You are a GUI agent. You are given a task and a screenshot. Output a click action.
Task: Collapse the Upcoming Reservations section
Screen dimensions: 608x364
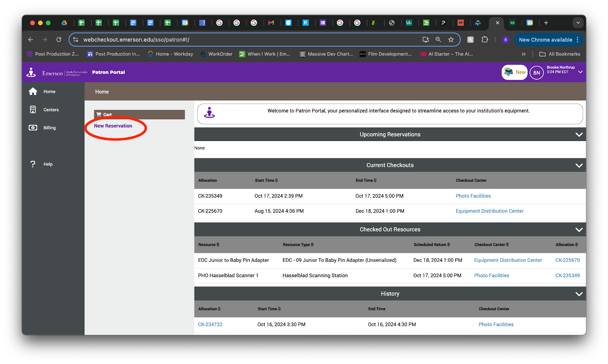click(x=579, y=135)
